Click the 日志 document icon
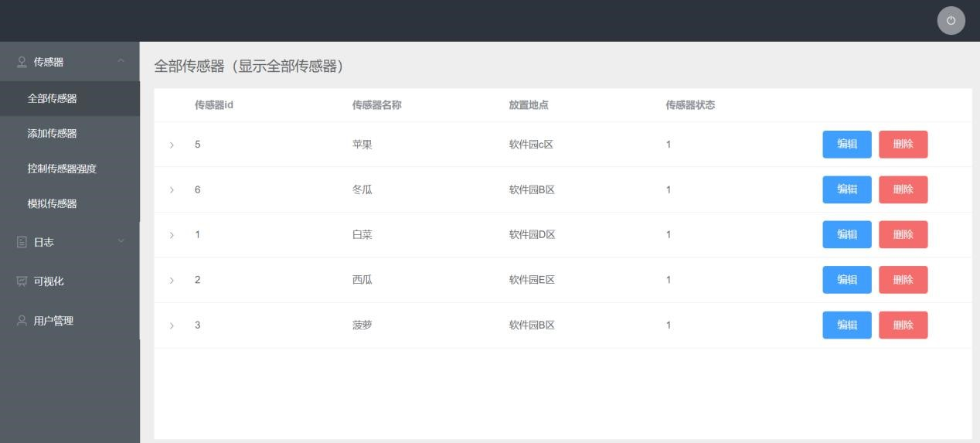The height and width of the screenshot is (443, 980). coord(22,242)
